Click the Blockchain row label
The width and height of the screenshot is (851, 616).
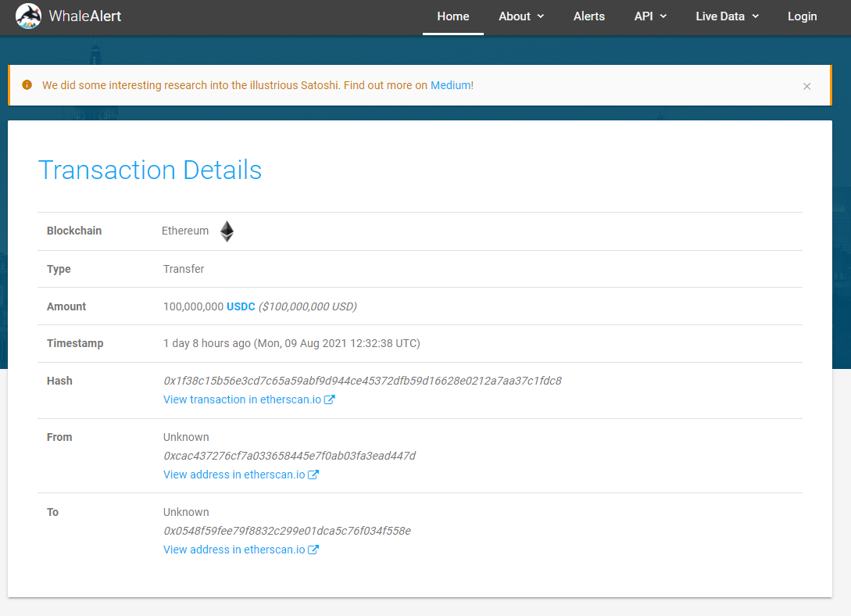(73, 231)
